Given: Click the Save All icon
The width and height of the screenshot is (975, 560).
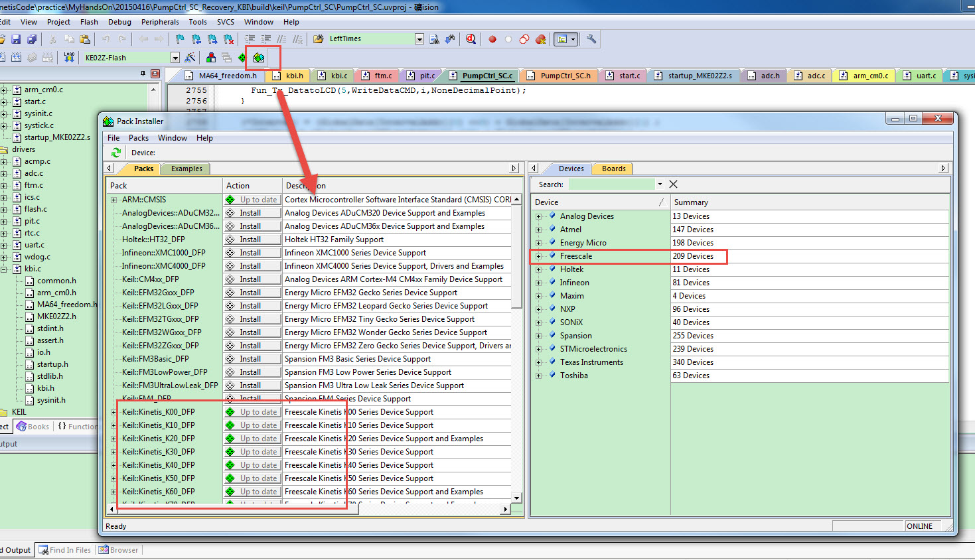Looking at the screenshot, I should tap(31, 39).
